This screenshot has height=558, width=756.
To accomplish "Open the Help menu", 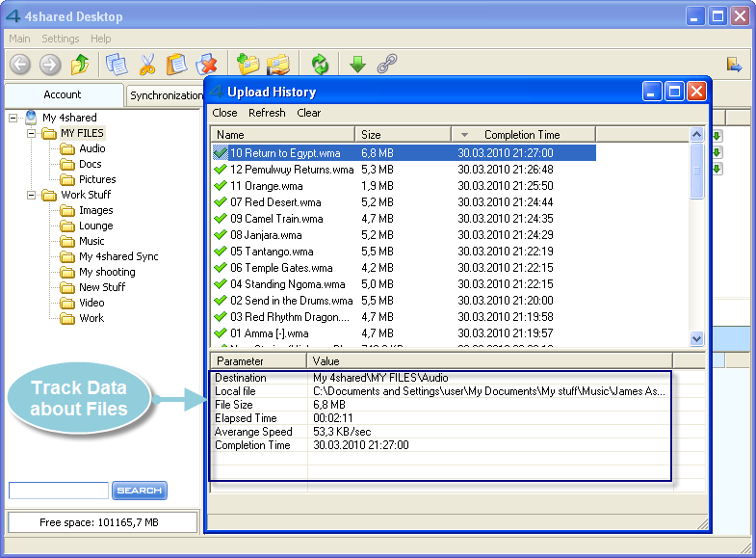I will (x=101, y=39).
